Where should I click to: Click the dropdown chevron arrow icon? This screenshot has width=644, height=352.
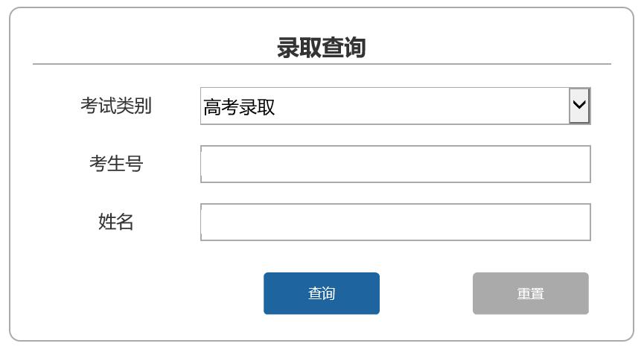pyautogui.click(x=579, y=105)
